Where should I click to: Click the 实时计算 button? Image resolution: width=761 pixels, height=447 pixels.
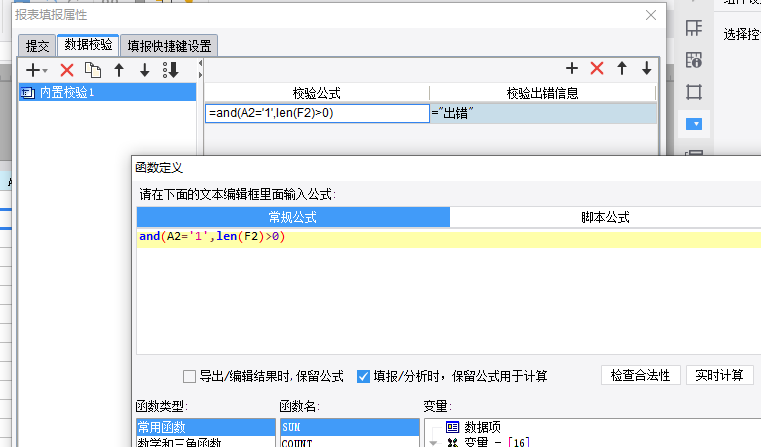[x=719, y=375]
